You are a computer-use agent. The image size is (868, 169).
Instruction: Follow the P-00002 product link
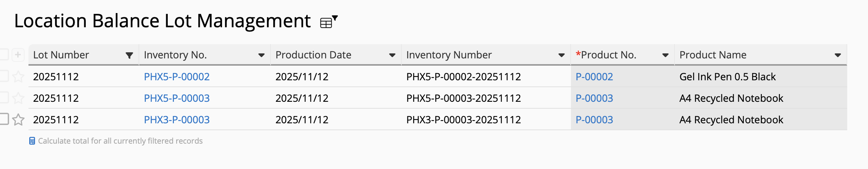click(x=594, y=77)
